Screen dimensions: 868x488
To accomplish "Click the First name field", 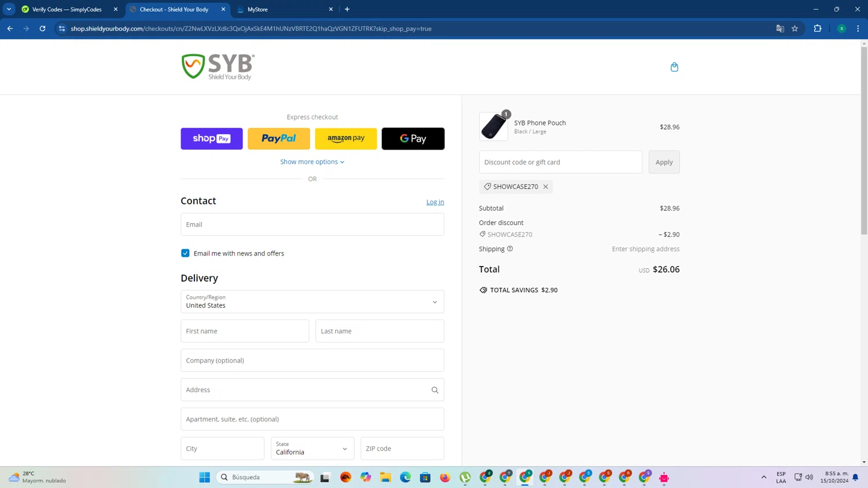I will [x=245, y=331].
